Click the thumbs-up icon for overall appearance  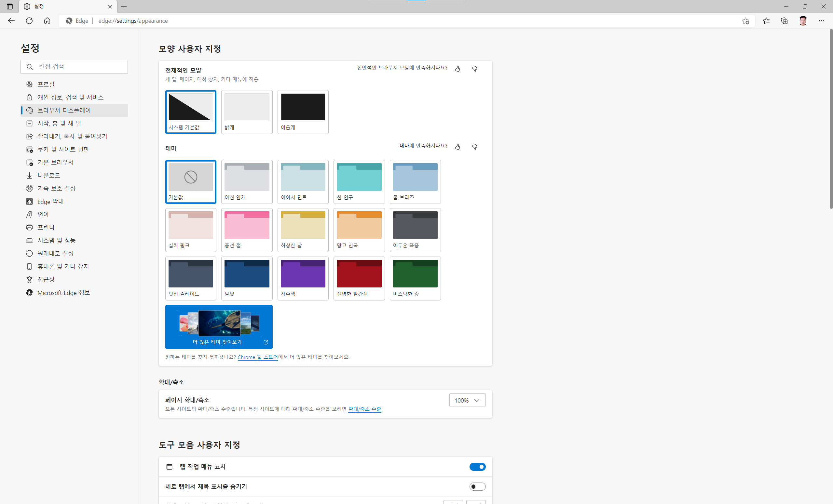[457, 69]
